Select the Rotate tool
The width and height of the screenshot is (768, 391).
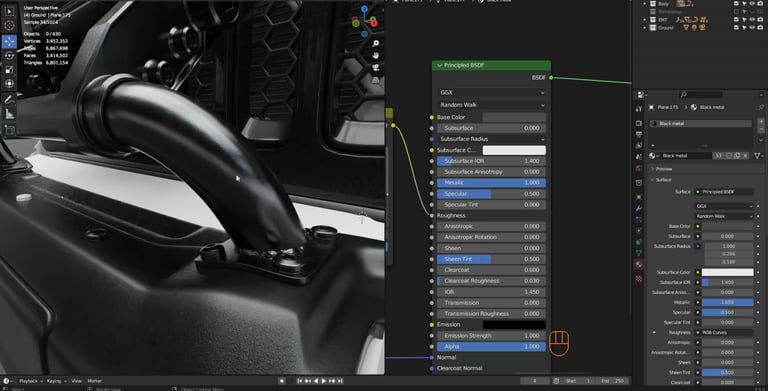(x=9, y=55)
